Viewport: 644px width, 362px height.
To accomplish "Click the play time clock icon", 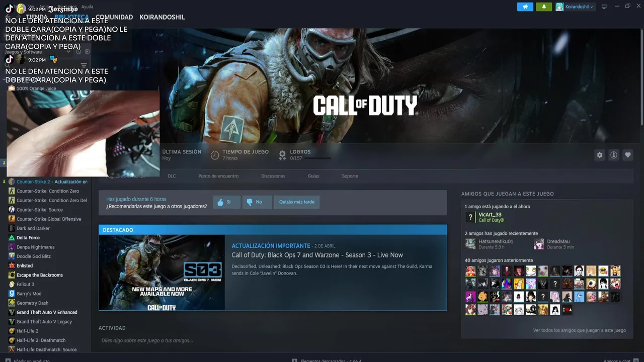I will click(215, 155).
